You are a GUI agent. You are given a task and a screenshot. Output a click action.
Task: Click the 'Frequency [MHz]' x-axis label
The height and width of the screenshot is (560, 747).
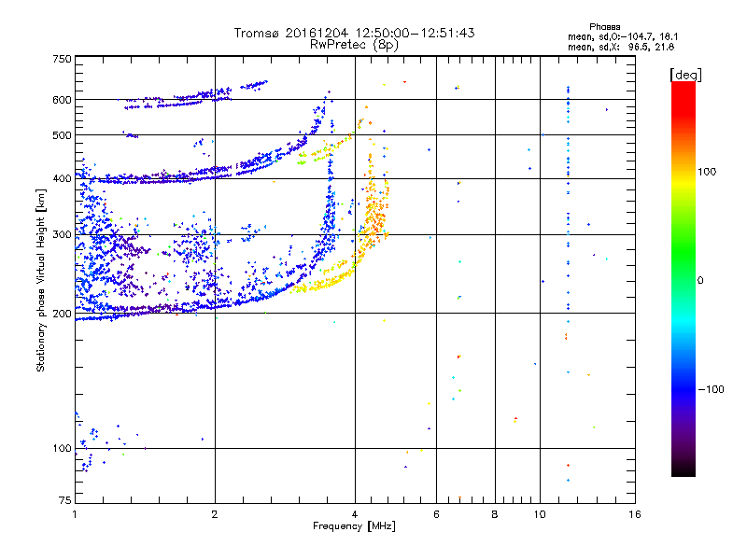tap(354, 526)
